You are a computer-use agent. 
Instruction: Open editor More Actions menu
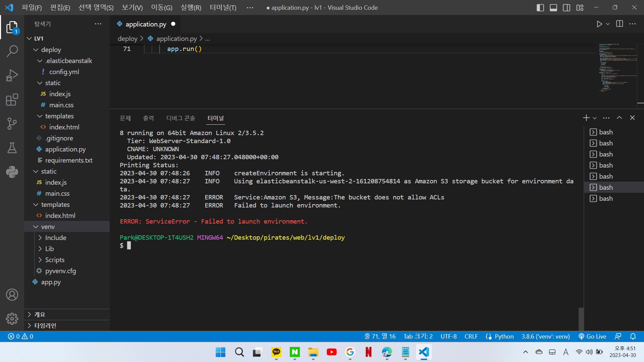coord(632,24)
